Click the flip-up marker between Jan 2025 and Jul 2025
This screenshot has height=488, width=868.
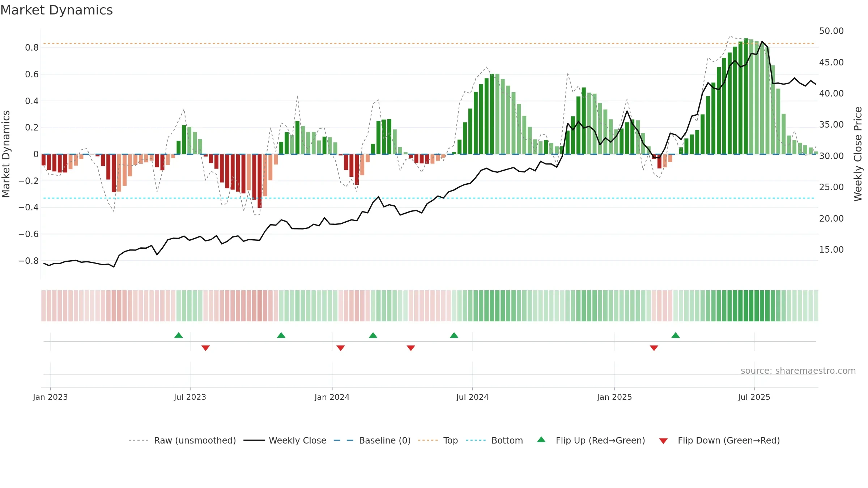click(676, 335)
